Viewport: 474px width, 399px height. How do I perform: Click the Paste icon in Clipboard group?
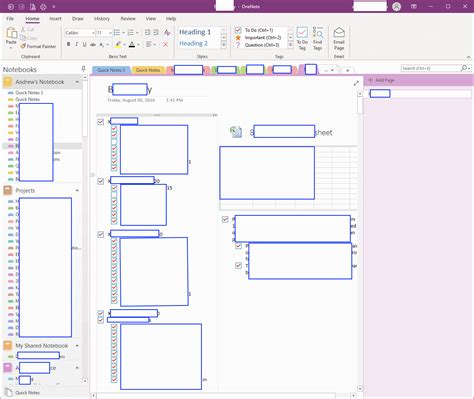coord(11,36)
